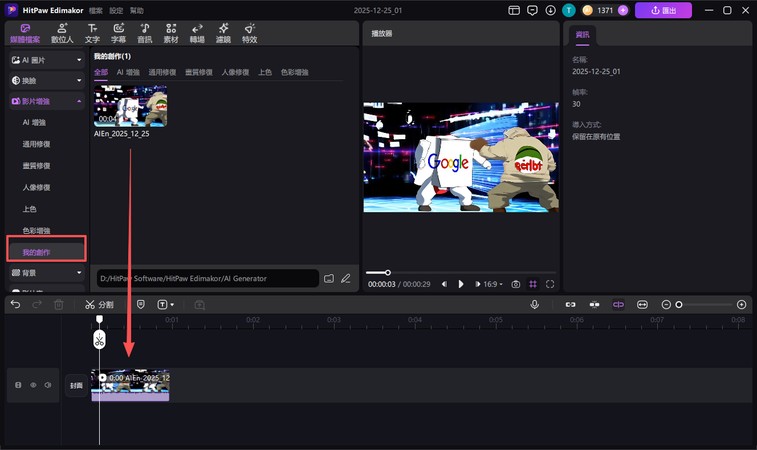Take a snapshot with the camera icon

pos(515,284)
